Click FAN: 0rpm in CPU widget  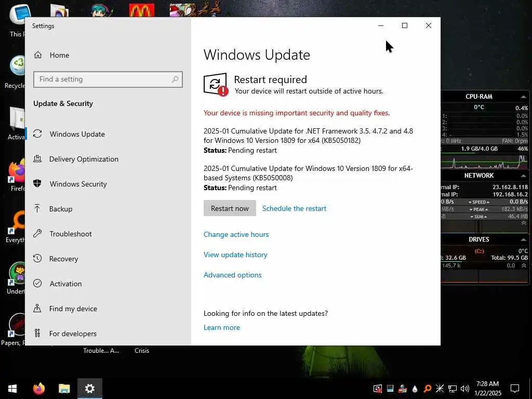[x=515, y=141]
